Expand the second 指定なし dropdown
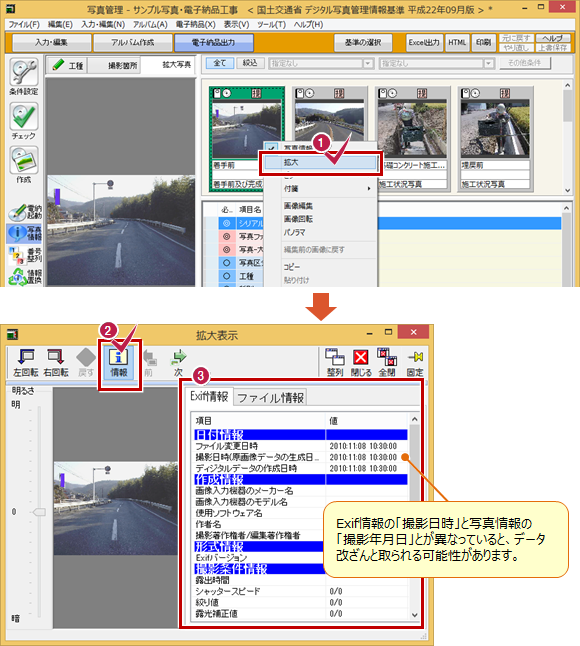Screen dimensions: 580x646 tap(488, 63)
